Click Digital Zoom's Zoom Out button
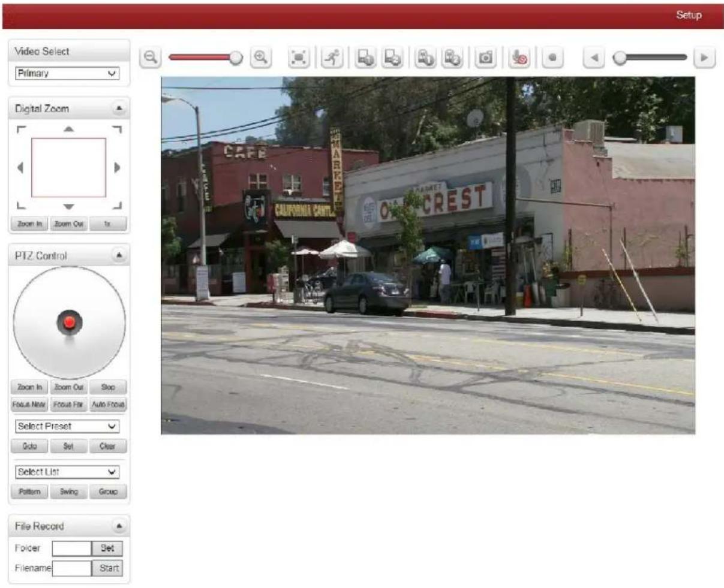The width and height of the screenshot is (724, 588). click(x=69, y=224)
